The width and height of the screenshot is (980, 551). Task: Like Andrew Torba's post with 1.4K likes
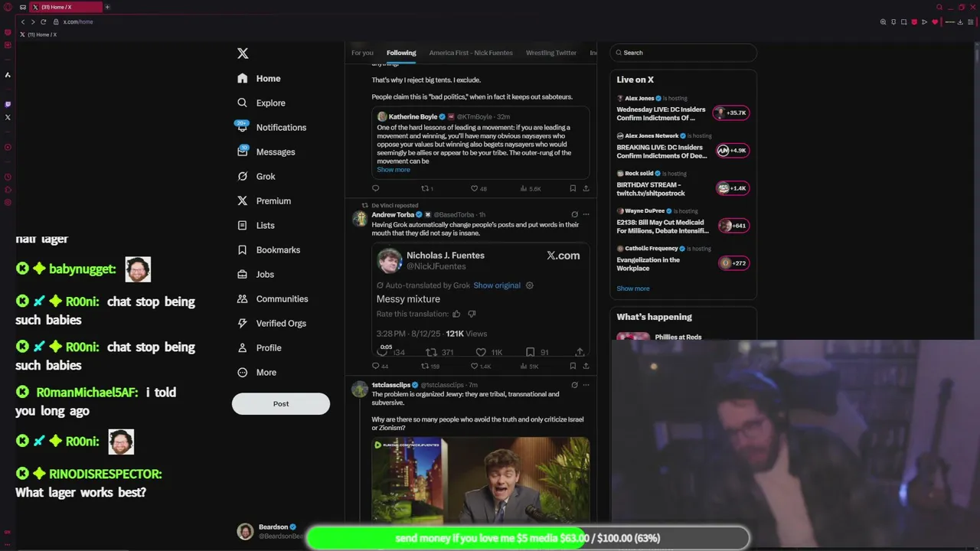pos(480,367)
